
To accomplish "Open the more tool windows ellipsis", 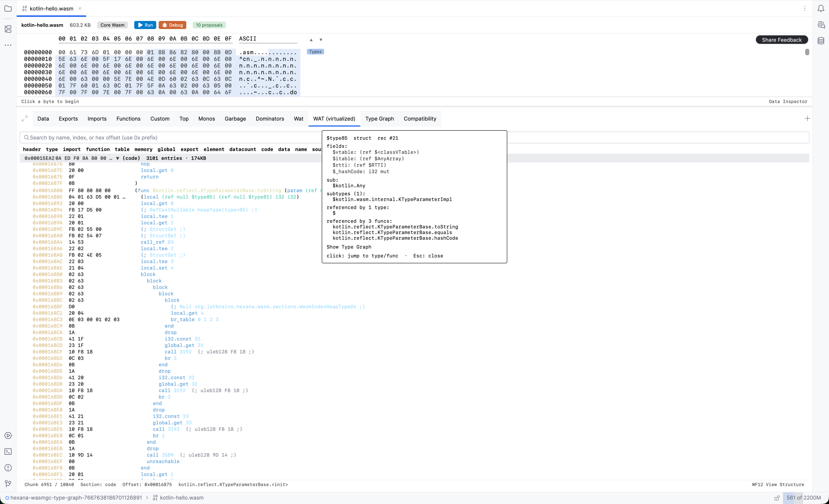I will 8,45.
